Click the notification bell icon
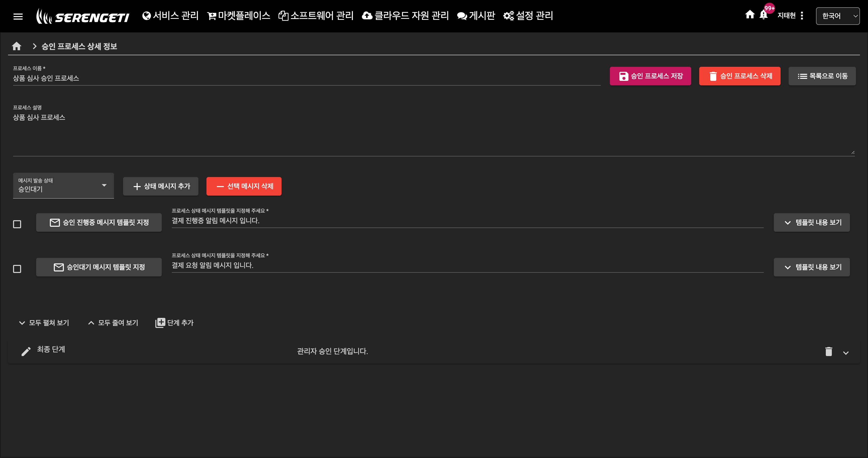Viewport: 868px width, 458px height. (764, 15)
